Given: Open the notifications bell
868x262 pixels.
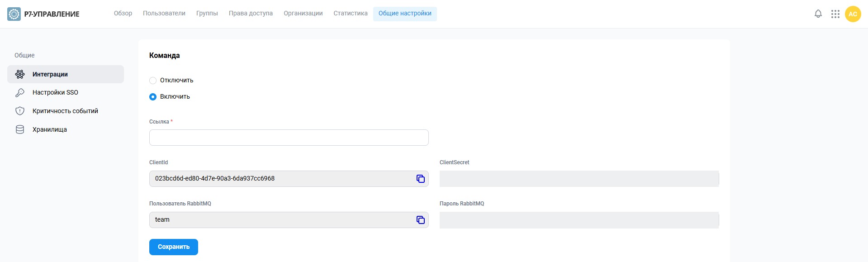Looking at the screenshot, I should pyautogui.click(x=818, y=14).
